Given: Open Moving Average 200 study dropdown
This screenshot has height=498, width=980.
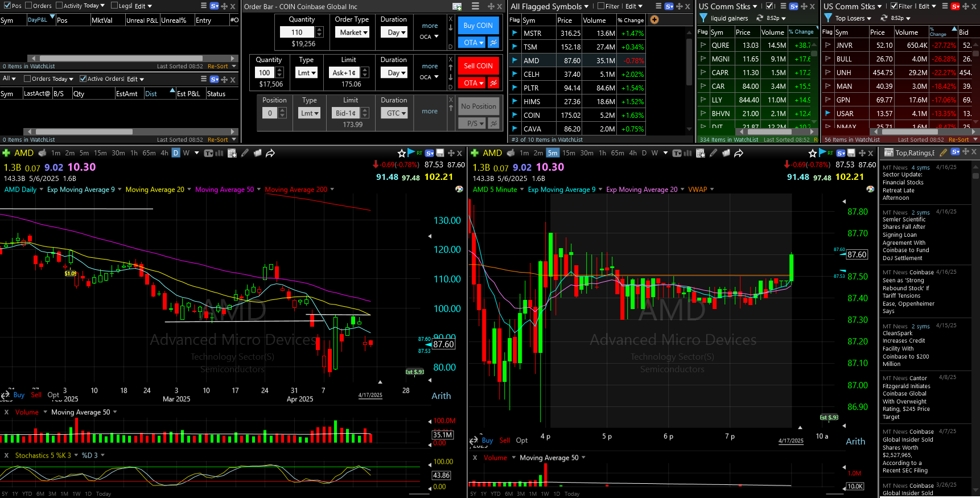Looking at the screenshot, I should 332,190.
